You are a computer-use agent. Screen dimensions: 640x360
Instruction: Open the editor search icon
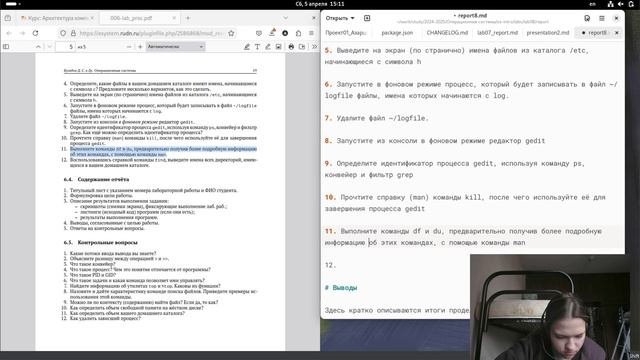(x=587, y=18)
